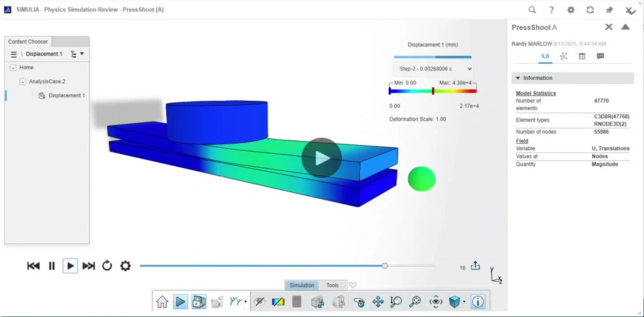This screenshot has height=317, width=644.
Task: Pause the simulation animation
Action: point(52,266)
